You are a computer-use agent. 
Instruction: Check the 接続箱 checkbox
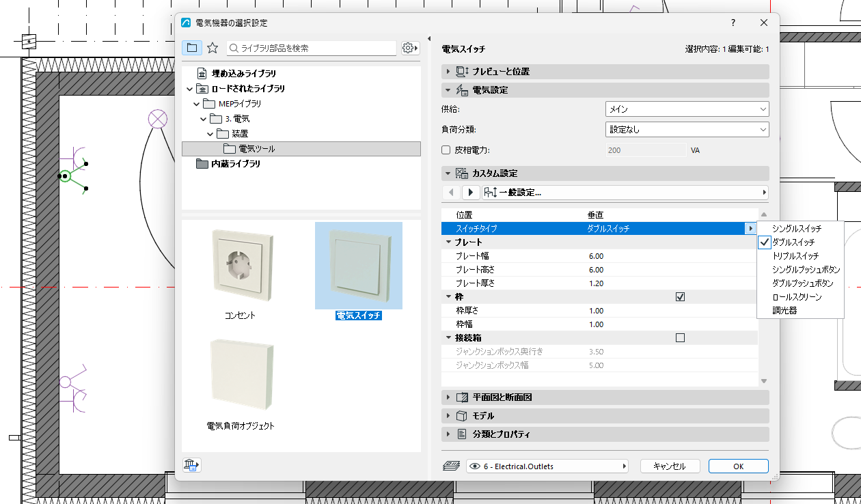(x=680, y=338)
